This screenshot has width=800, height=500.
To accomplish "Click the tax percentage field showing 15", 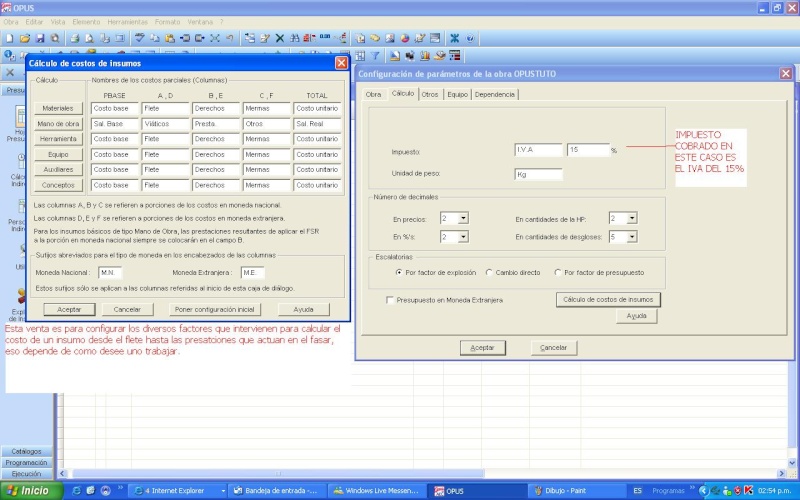I will [x=588, y=150].
